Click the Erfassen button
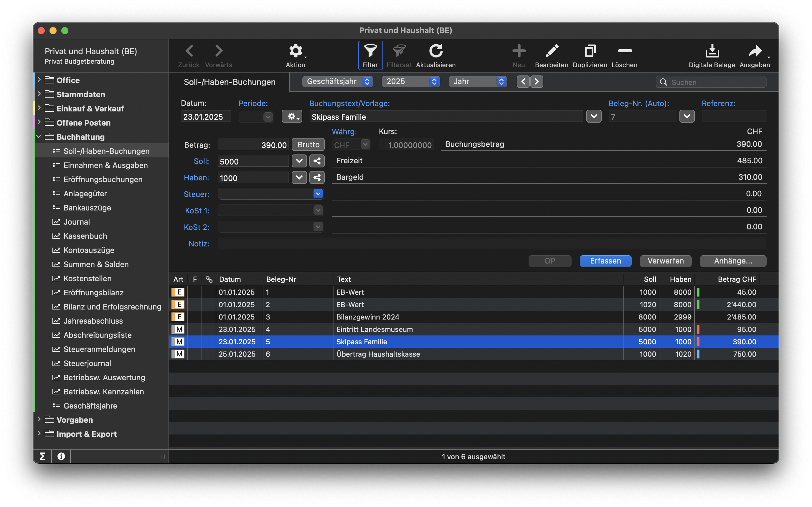 (605, 261)
